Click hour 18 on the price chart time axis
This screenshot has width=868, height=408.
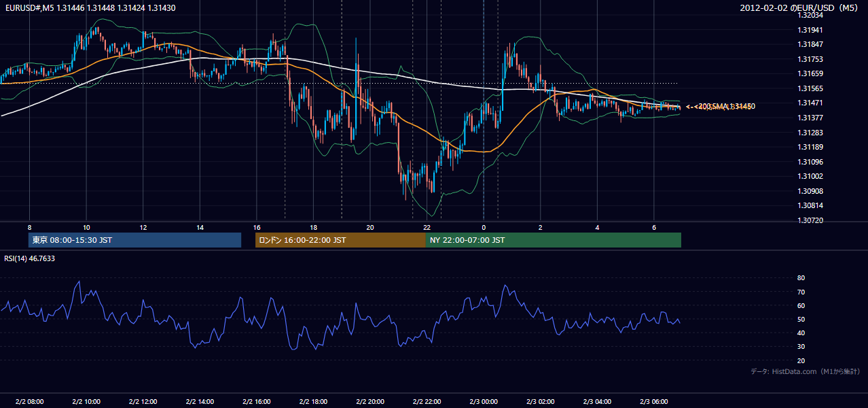[313, 227]
